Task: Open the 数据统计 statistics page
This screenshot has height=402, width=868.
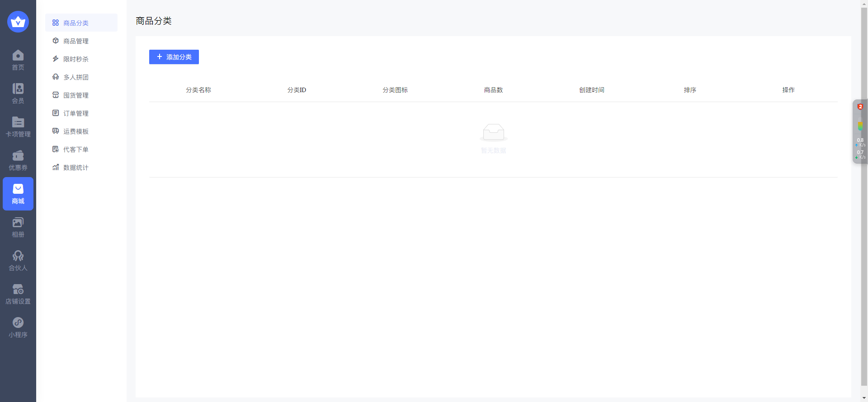Action: 76,168
